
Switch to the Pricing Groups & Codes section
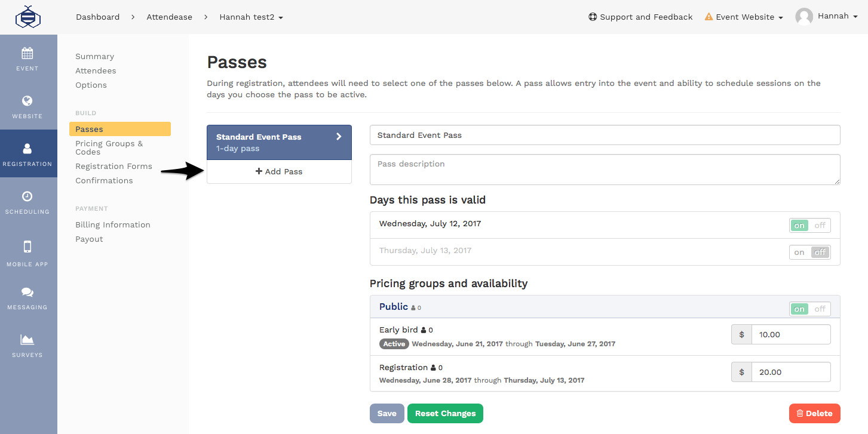tap(109, 147)
